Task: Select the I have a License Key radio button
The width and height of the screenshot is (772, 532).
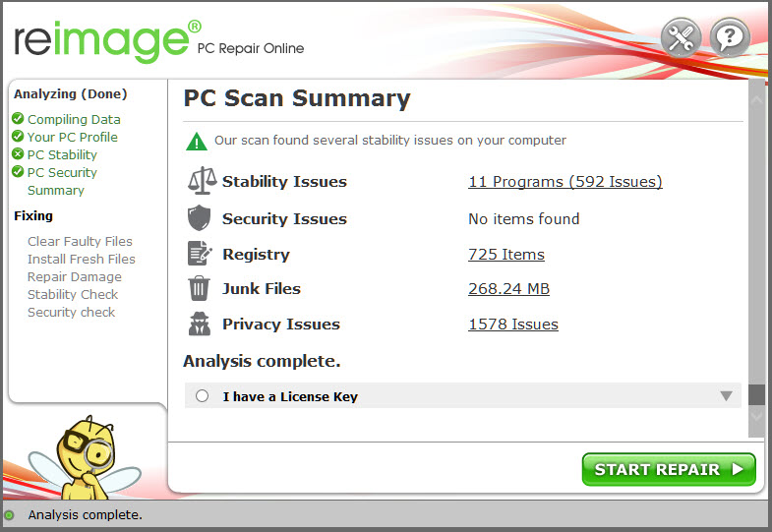Action: (x=202, y=396)
